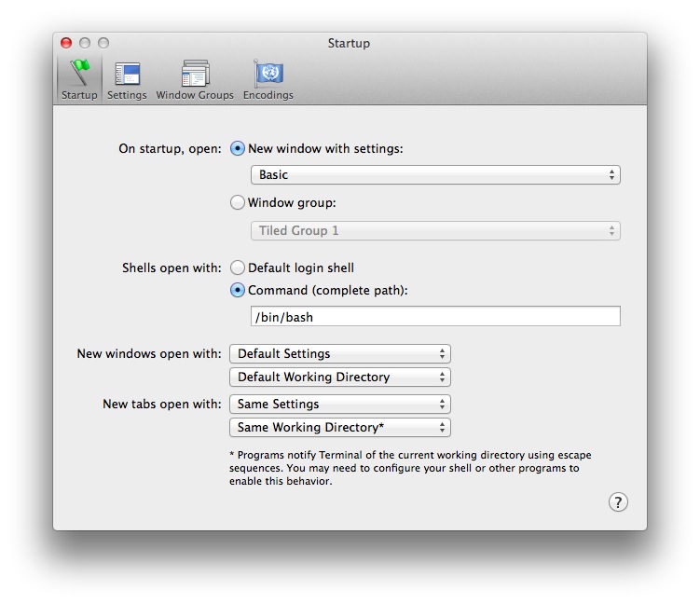Open the Window Groups pane icon
Viewport: 700px width, 604px height.
click(x=195, y=80)
